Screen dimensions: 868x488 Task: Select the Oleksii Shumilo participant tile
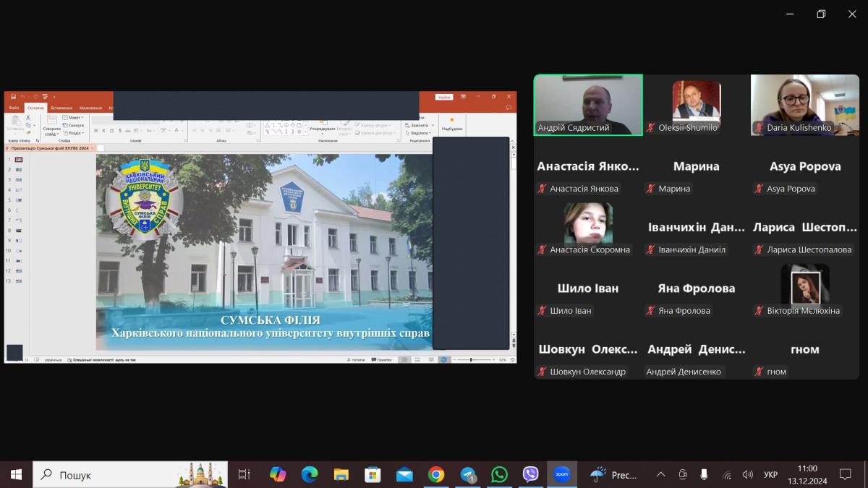[697, 105]
